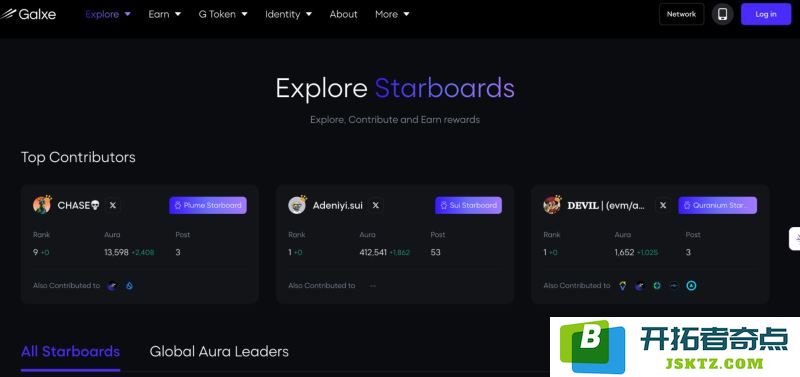Image resolution: width=800 pixels, height=377 pixels.
Task: Open the About menu item
Action: [x=343, y=14]
